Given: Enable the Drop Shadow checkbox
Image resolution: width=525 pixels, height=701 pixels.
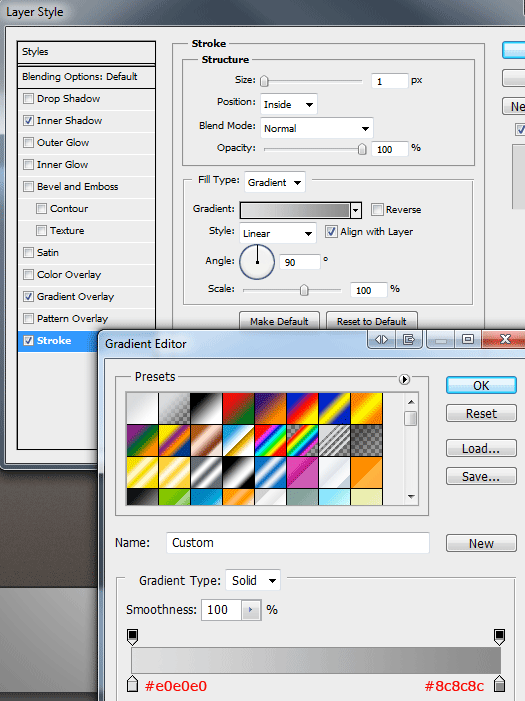Looking at the screenshot, I should [x=28, y=98].
